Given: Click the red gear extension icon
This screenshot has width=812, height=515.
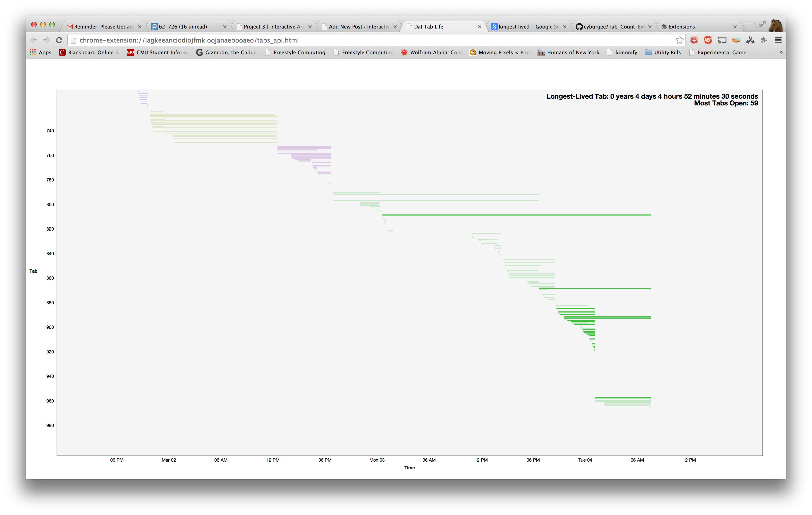Looking at the screenshot, I should click(694, 40).
